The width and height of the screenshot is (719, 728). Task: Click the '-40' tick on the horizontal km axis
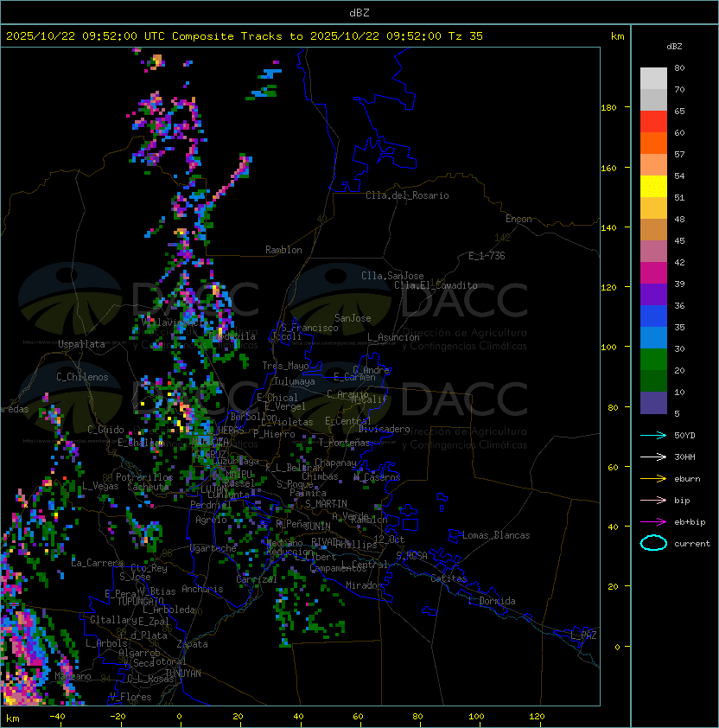point(57,717)
